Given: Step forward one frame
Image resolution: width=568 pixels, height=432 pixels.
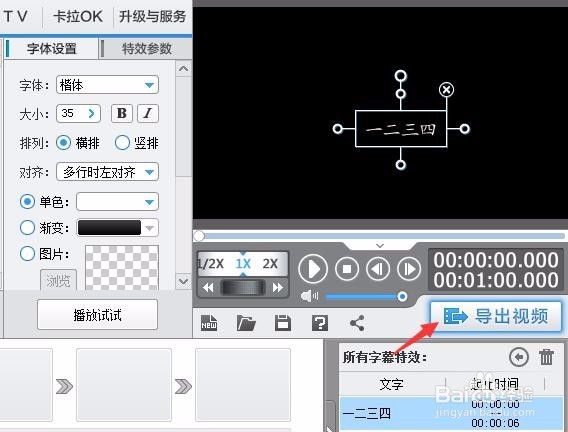Looking at the screenshot, I should click(409, 269).
